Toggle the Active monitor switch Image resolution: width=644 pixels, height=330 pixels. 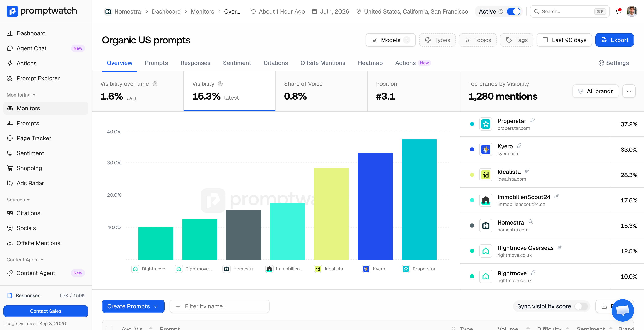tap(513, 11)
